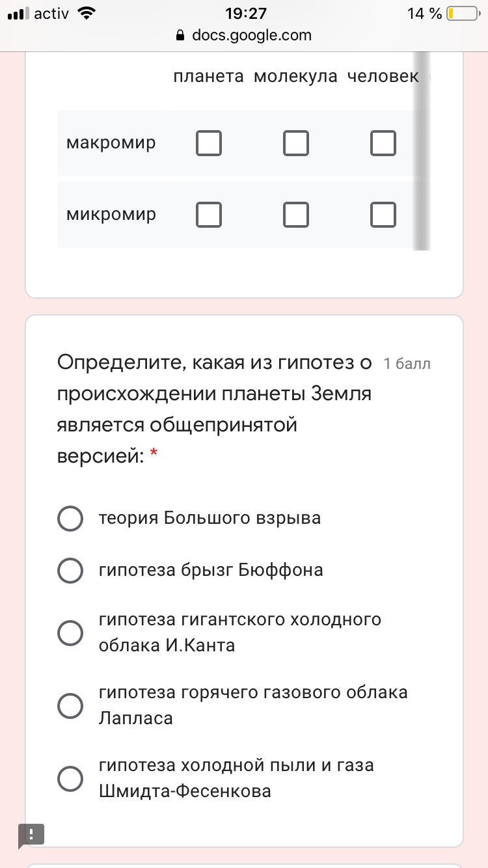Image resolution: width=488 pixels, height=868 pixels.
Task: Tap the docs.google.com address bar
Action: pos(251,35)
